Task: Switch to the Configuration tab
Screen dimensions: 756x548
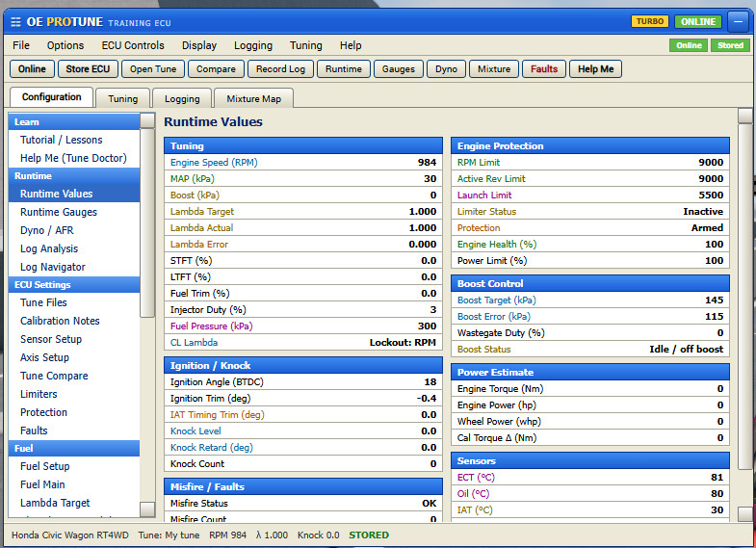Action: click(x=52, y=97)
